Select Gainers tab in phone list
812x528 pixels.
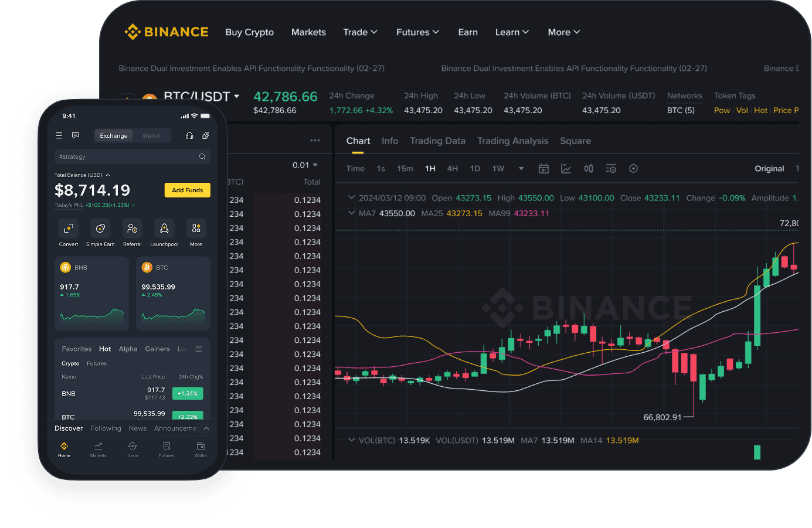[x=158, y=349]
